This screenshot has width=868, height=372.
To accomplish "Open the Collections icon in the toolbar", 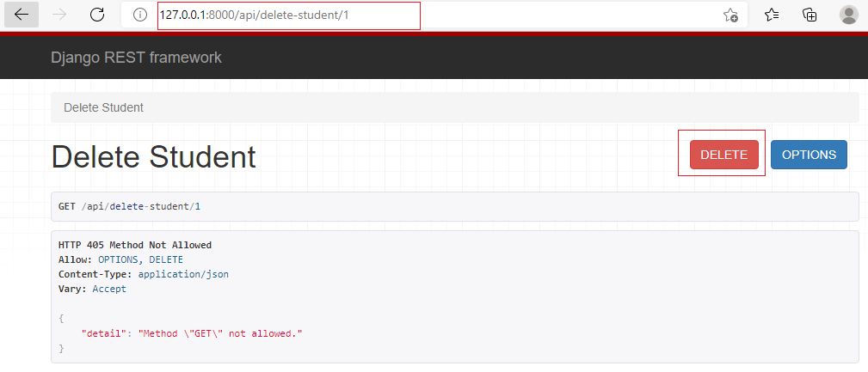I will coord(809,15).
